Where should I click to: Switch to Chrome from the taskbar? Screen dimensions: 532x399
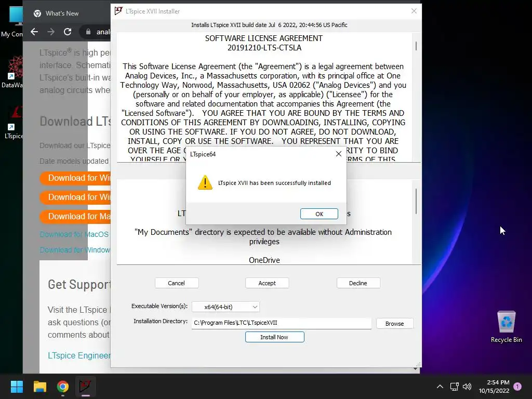point(63,387)
